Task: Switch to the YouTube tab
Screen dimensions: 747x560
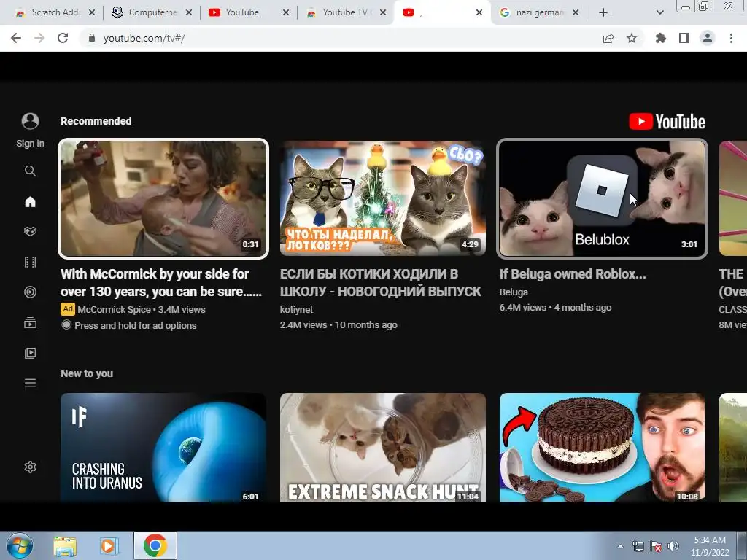Action: [x=249, y=12]
